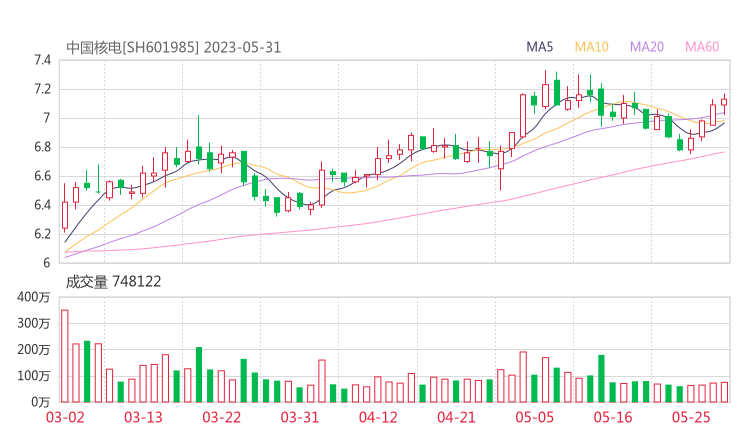The image size is (740, 440).
Task: Click the last red candlestick on the right
Action: [x=724, y=103]
